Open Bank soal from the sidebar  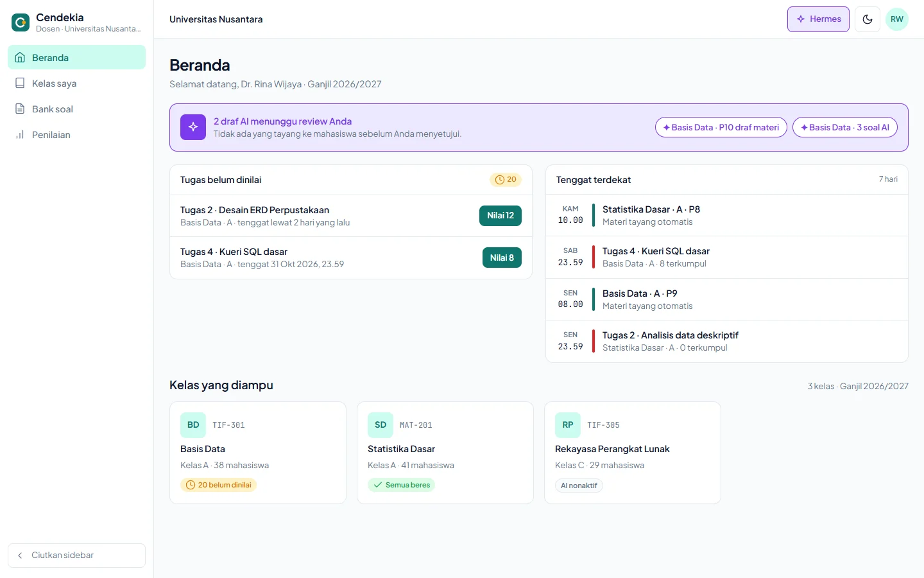click(x=76, y=109)
